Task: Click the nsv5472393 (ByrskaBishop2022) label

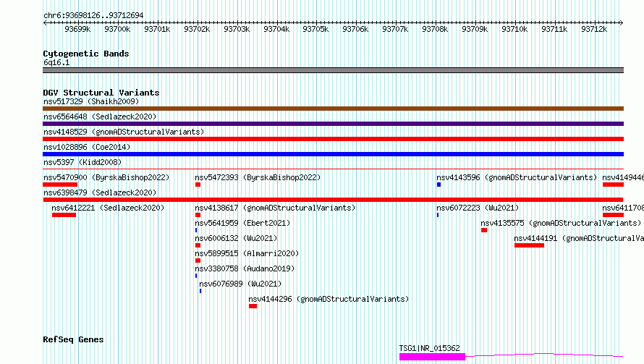Action: 258,177
